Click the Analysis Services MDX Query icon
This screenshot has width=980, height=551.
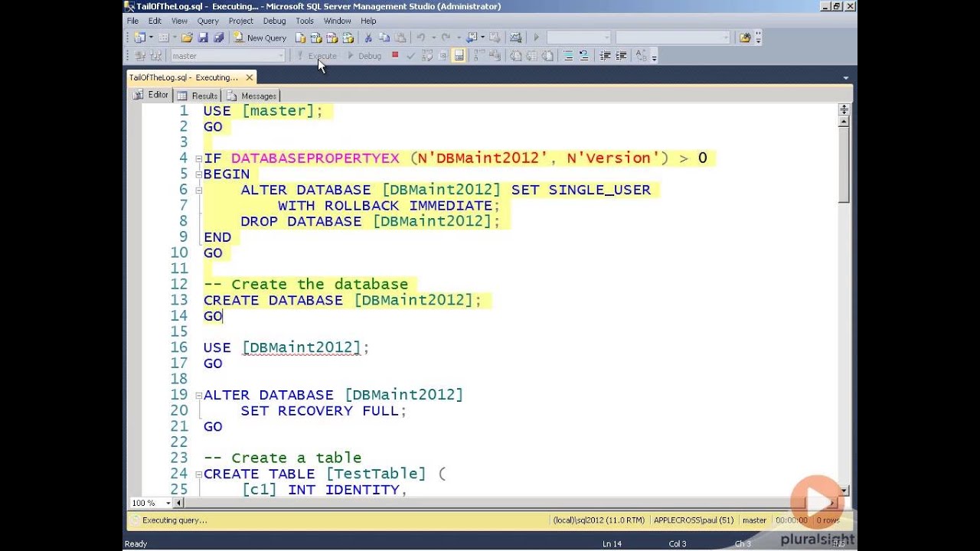click(316, 37)
